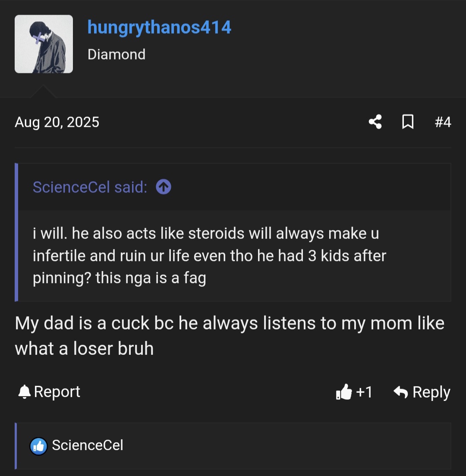Click the post body text by hungrythanos414

click(x=229, y=335)
